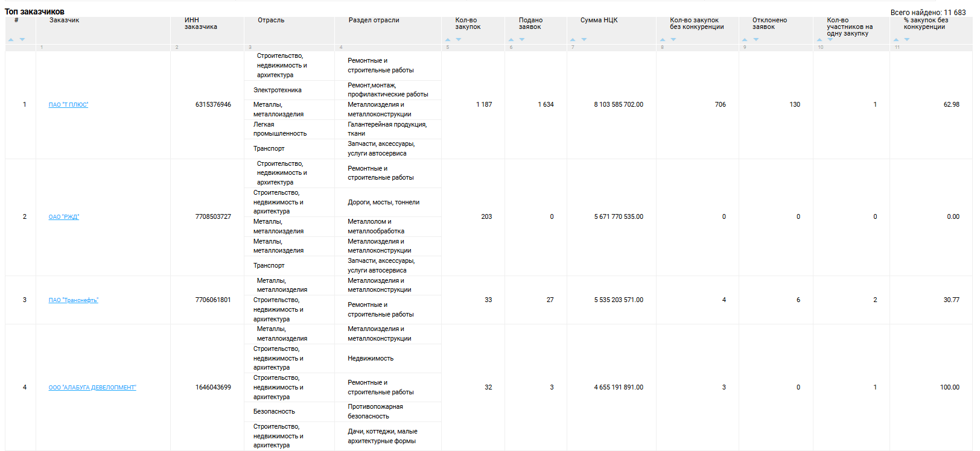Click the percentage value 100.00
This screenshot has height=451, width=980.
pyautogui.click(x=950, y=388)
